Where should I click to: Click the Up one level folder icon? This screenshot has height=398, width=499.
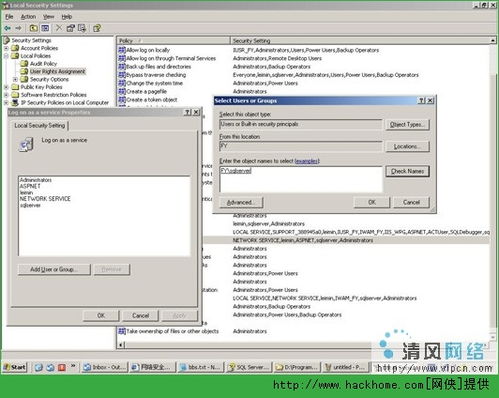[33, 28]
